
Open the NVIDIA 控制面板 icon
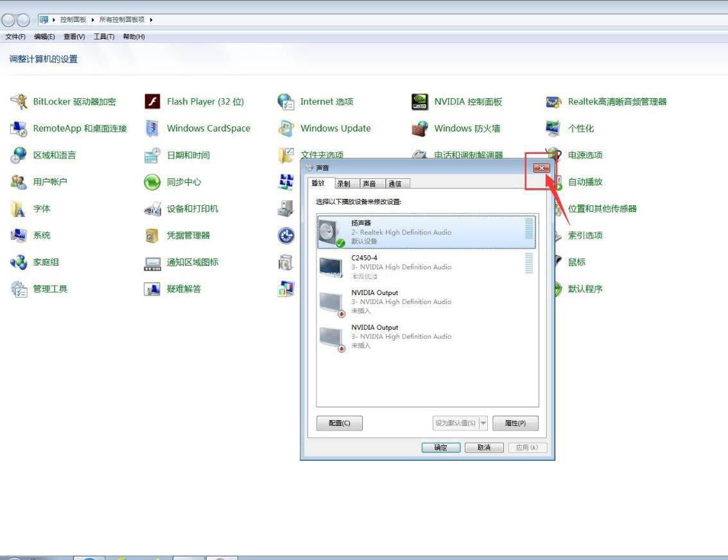pyautogui.click(x=420, y=101)
